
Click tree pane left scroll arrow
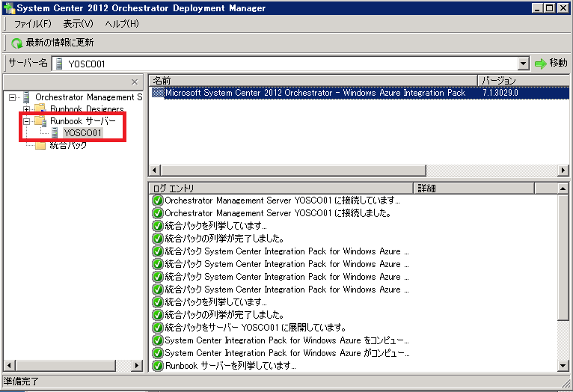[10, 365]
